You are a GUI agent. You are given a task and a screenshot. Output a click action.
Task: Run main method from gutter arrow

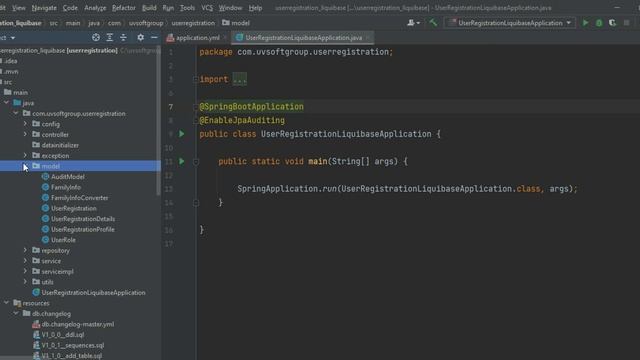point(182,161)
